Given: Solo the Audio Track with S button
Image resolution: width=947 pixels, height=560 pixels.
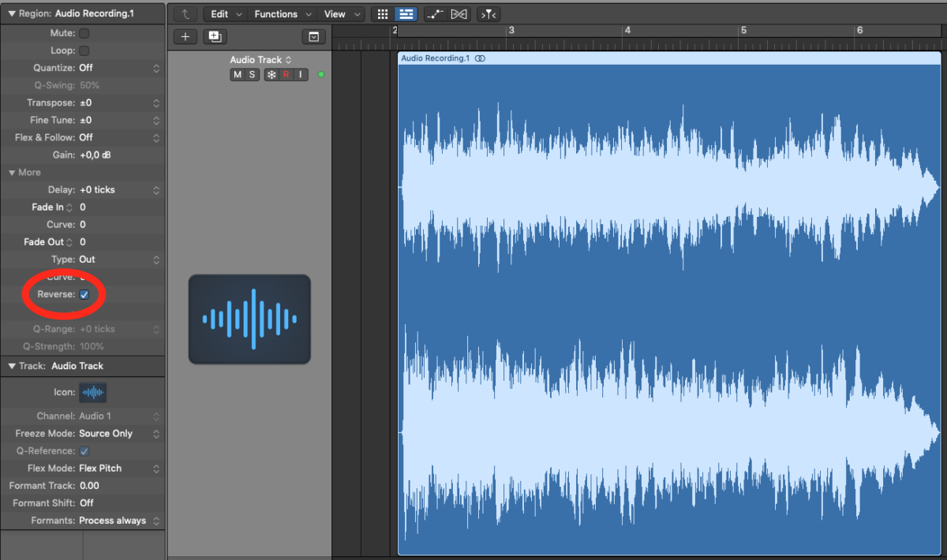Looking at the screenshot, I should pos(252,75).
